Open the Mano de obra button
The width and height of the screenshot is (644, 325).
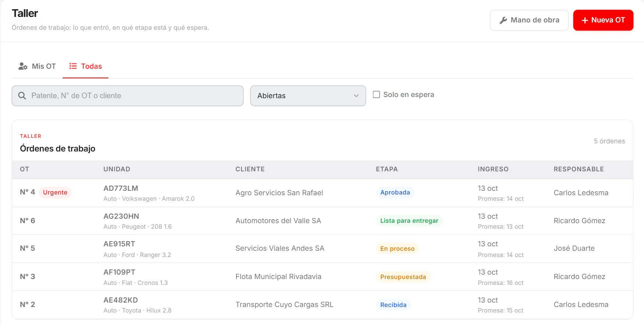point(529,20)
